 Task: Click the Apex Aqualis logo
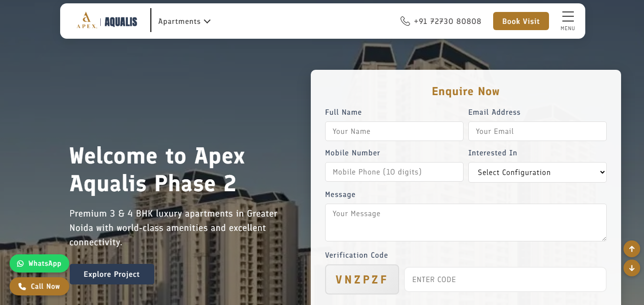(x=107, y=21)
